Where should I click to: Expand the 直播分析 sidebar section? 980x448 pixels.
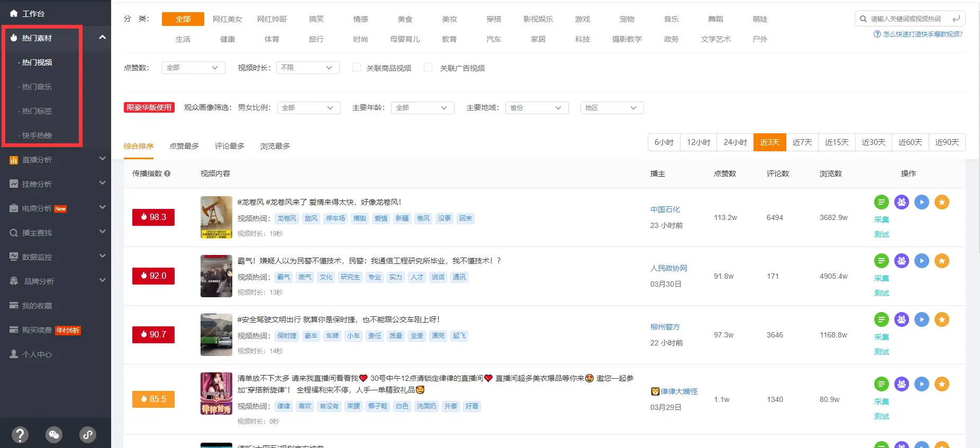pos(102,159)
